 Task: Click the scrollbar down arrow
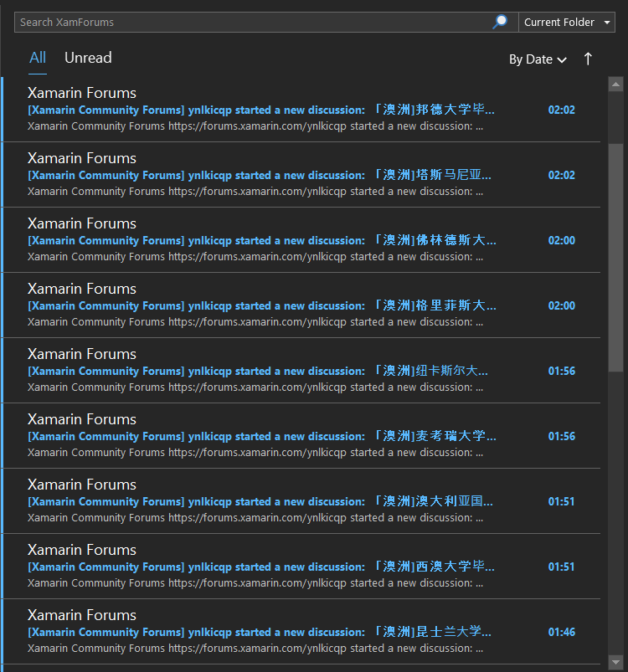(615, 663)
